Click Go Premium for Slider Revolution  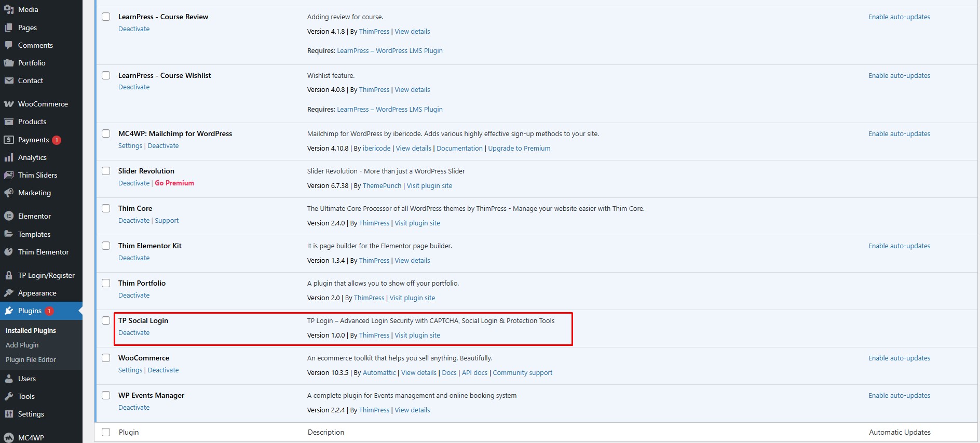pyautogui.click(x=174, y=183)
